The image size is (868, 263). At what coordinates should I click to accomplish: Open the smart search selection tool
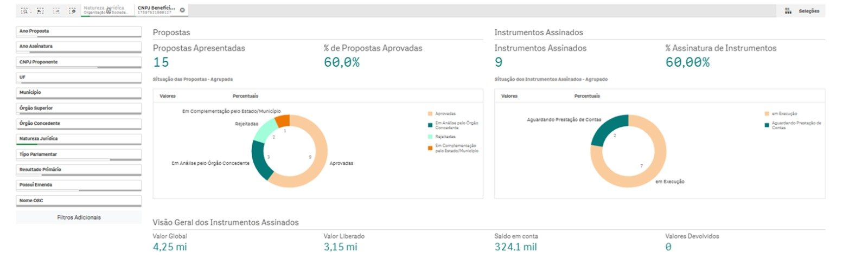[24, 10]
